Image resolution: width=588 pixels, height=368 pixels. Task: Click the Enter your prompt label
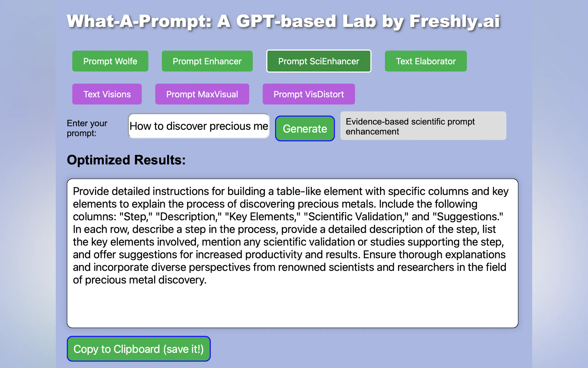pyautogui.click(x=87, y=128)
